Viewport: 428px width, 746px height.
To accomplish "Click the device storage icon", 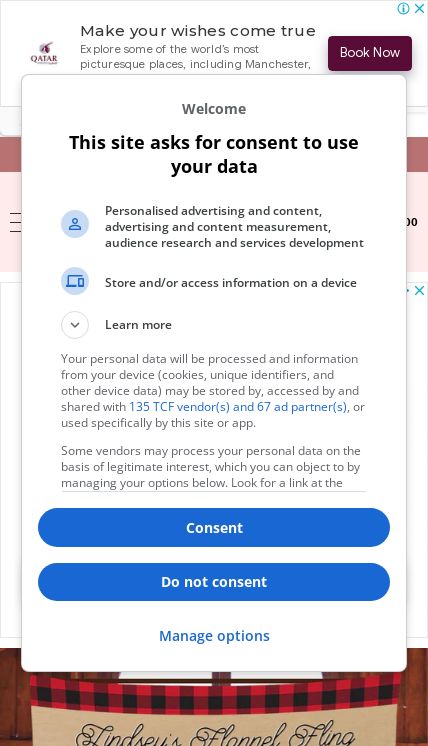I will (x=75, y=281).
